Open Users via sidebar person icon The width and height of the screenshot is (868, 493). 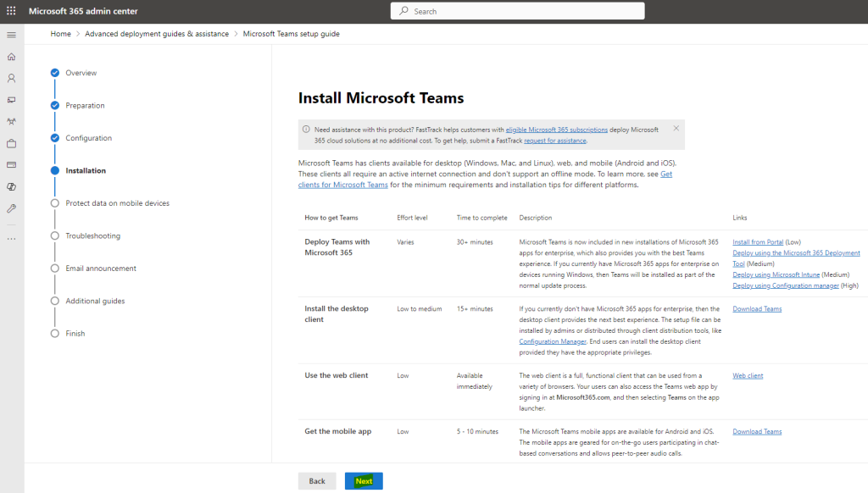(12, 79)
